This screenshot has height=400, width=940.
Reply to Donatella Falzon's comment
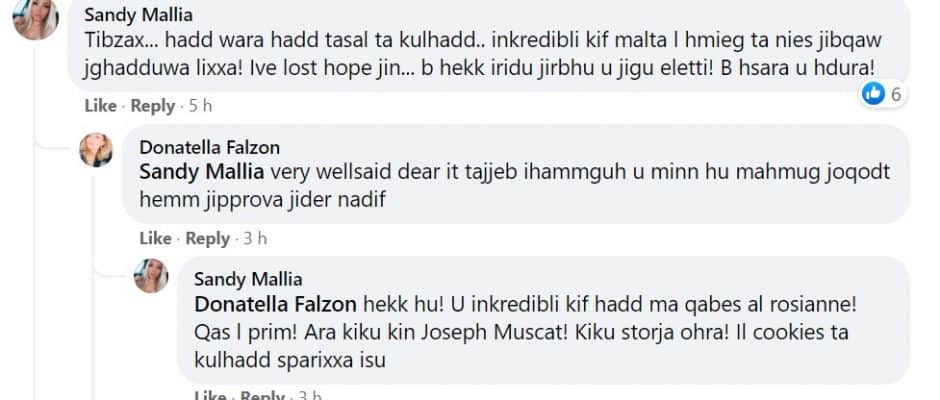[207, 239]
